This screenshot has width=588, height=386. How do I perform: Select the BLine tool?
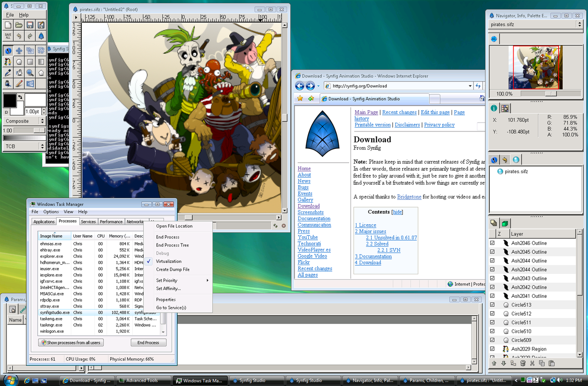coord(8,62)
